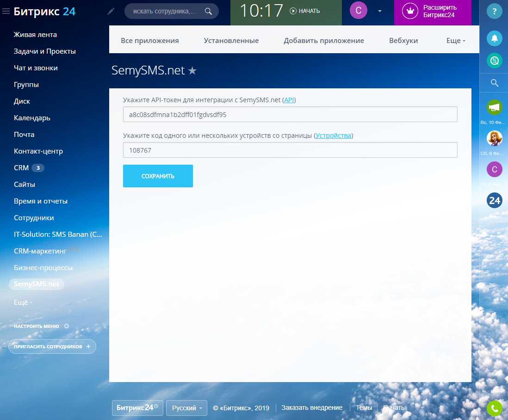Click the green phone call icon
The height and width of the screenshot is (420, 508).
(495, 408)
